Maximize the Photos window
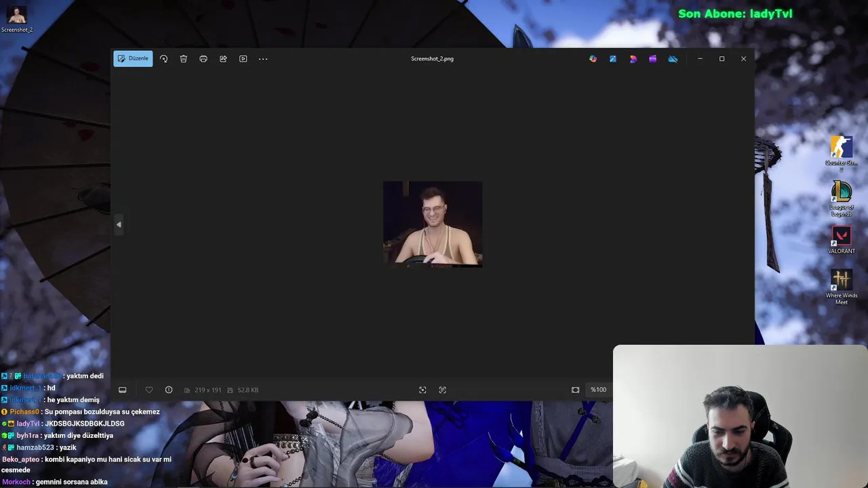This screenshot has height=488, width=868. click(x=722, y=59)
